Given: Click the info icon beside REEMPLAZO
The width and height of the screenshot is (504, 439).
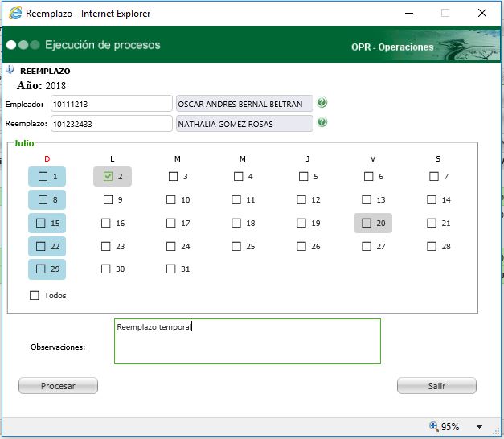Looking at the screenshot, I should point(10,69).
